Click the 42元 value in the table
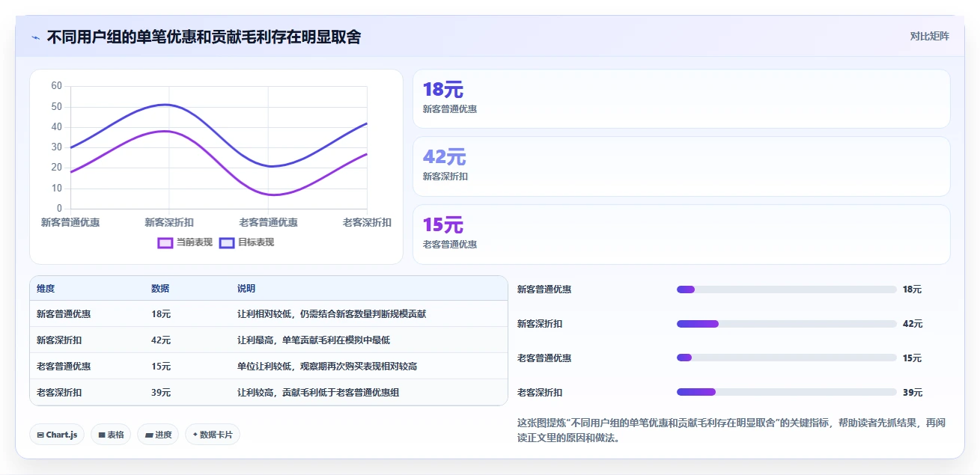 [161, 340]
